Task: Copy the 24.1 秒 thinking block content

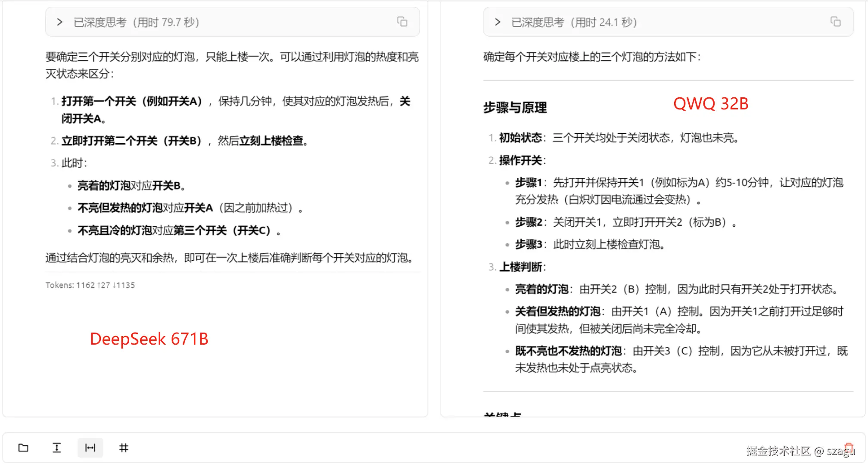Action: click(835, 22)
